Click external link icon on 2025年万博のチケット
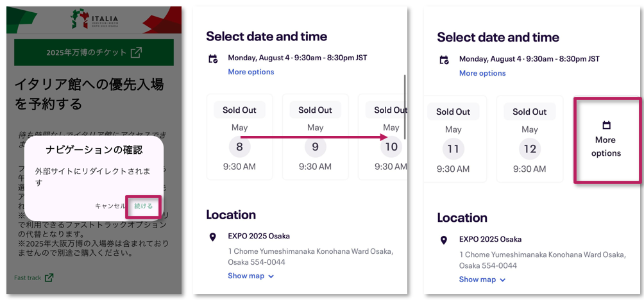Image resolution: width=644 pixels, height=300 pixels. (136, 53)
